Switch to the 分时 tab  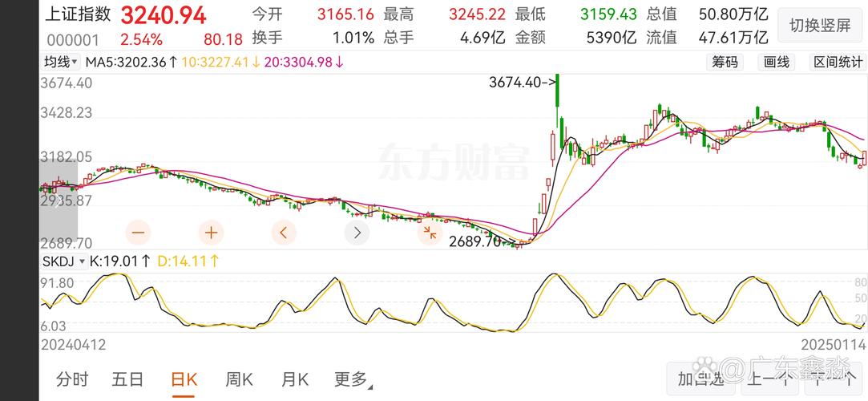[72, 379]
